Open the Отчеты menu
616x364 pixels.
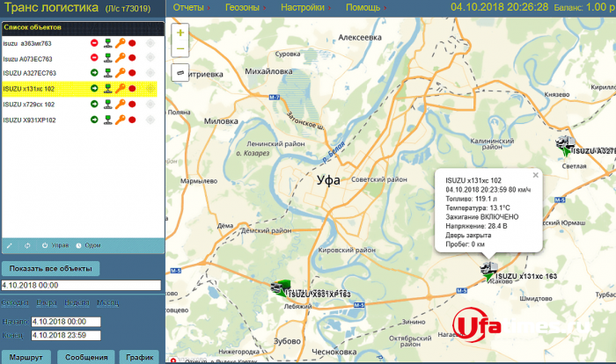(191, 7)
